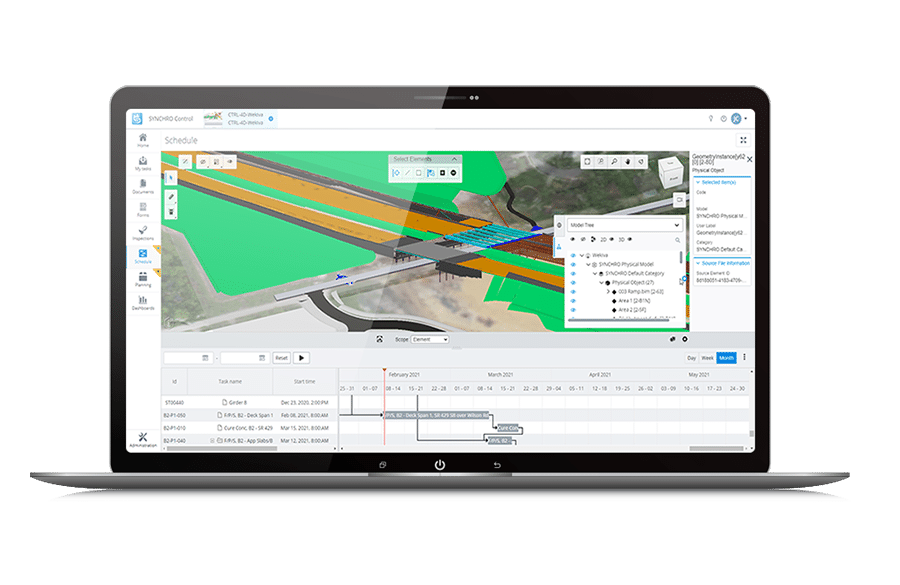This screenshot has height=585, width=900.
Task: Play the 4D schedule simulation
Action: coord(301,358)
